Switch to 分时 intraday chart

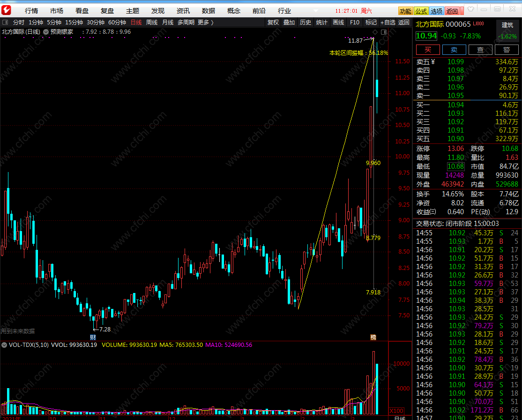tap(19, 22)
